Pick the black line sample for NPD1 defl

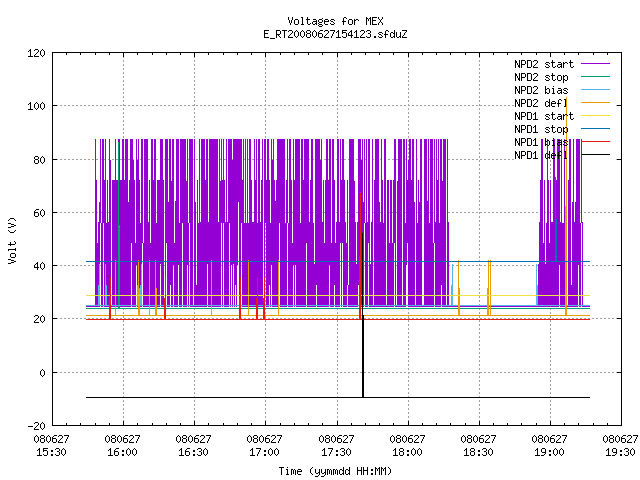click(x=595, y=155)
